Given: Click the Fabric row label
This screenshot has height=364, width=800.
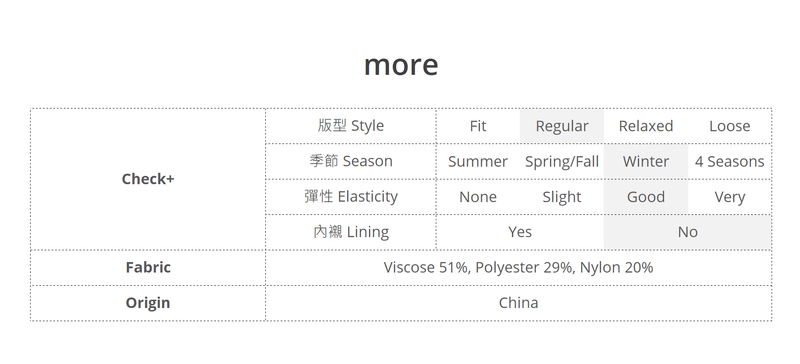Looking at the screenshot, I should (x=148, y=267).
